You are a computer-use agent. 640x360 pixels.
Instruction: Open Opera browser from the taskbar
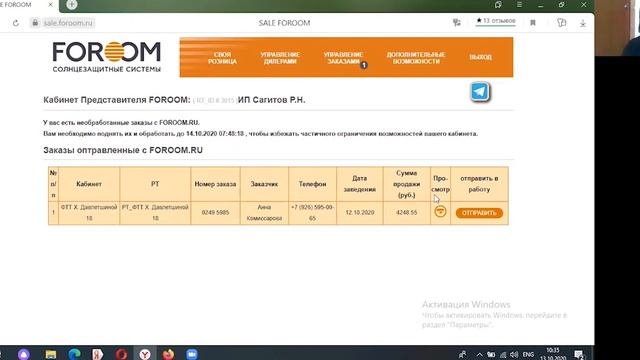coord(121,354)
